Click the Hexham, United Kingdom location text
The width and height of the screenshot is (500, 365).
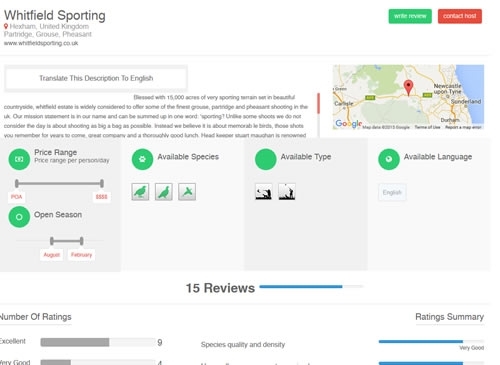point(49,26)
